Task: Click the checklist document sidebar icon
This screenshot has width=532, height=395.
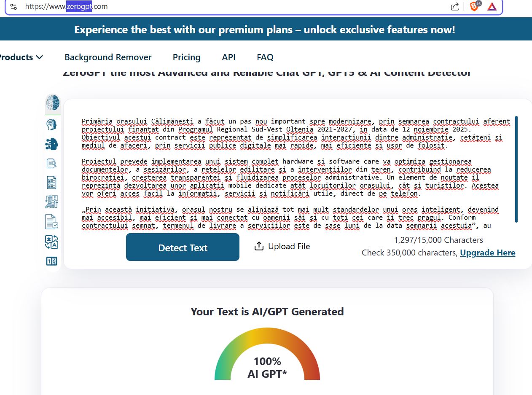Action: pos(51,183)
